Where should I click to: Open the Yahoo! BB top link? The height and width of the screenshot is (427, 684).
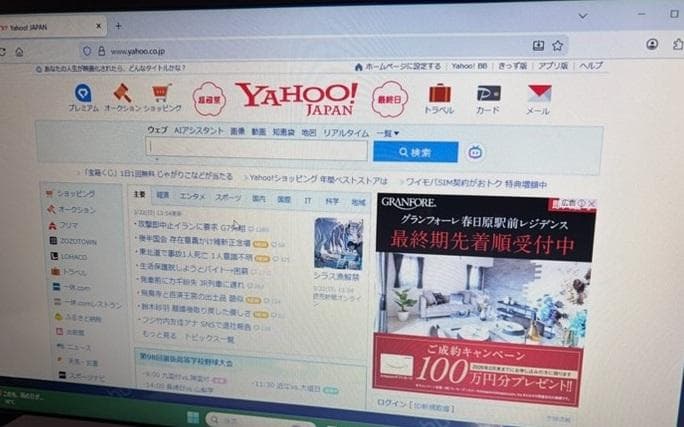tap(469, 66)
